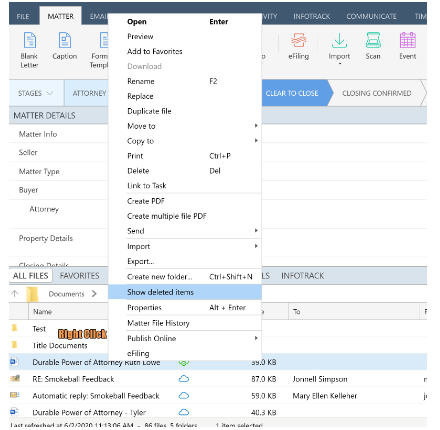Click the Blank Letter icon

click(x=29, y=40)
